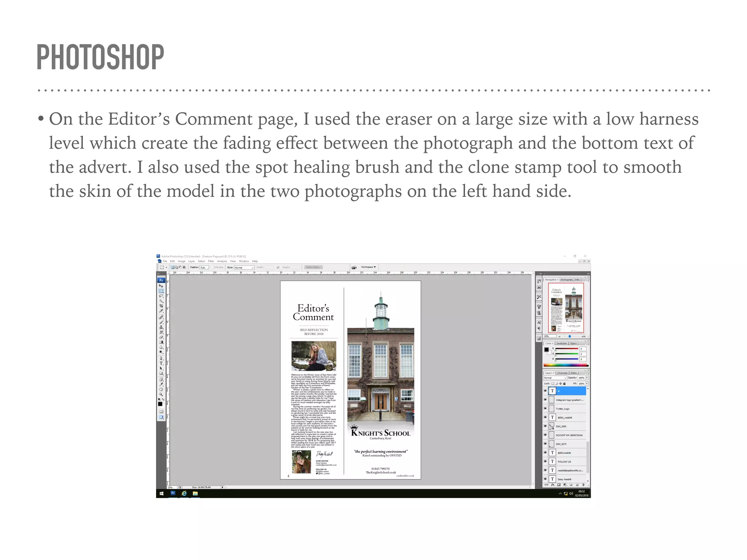This screenshot has width=747, height=560.
Task: Open the Image menu
Action: (182, 261)
